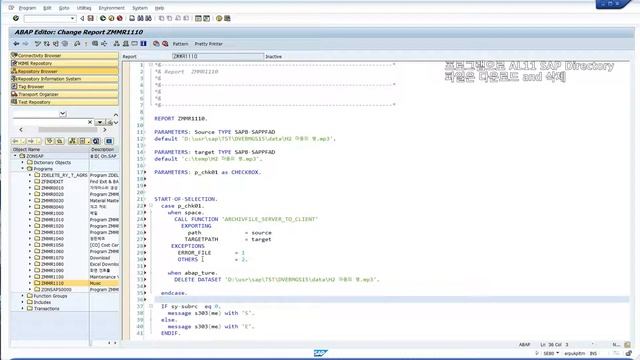Open the Environment menu
This screenshot has height=360, width=640.
coord(111,8)
